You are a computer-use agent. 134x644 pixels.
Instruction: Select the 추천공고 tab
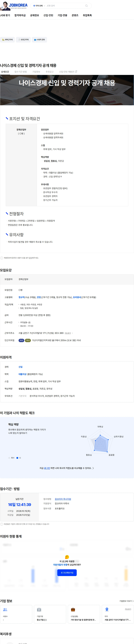[49, 72]
